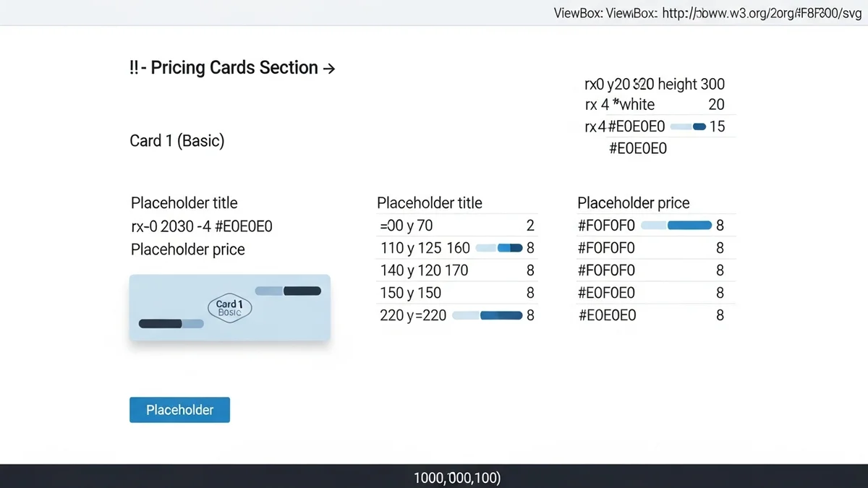The height and width of the screenshot is (488, 868).
Task: Click the slider in the rx4 #E0E0E0 row
Action: (688, 127)
